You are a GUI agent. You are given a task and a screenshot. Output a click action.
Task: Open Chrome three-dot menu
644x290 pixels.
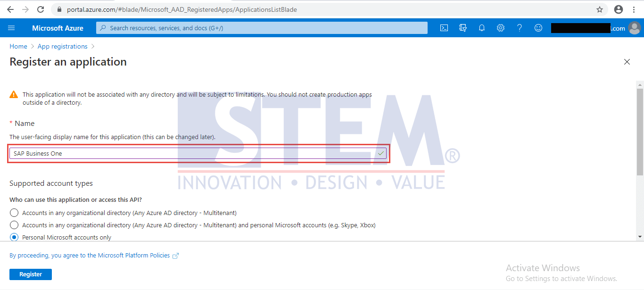click(635, 9)
